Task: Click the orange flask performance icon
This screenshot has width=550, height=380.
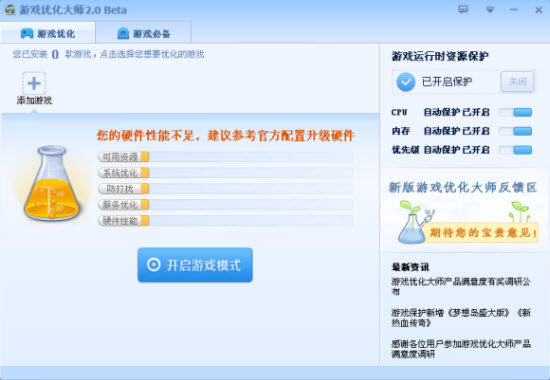Action: pos(52,184)
